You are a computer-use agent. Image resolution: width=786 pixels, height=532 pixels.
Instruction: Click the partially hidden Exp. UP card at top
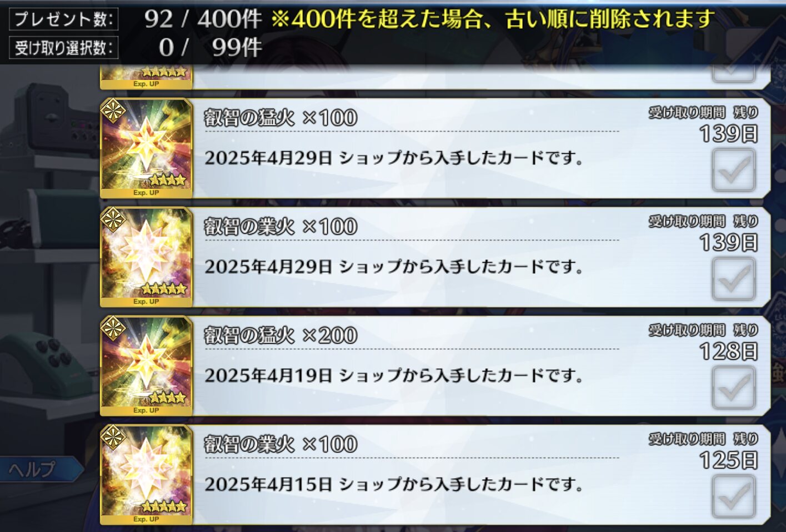click(x=147, y=77)
